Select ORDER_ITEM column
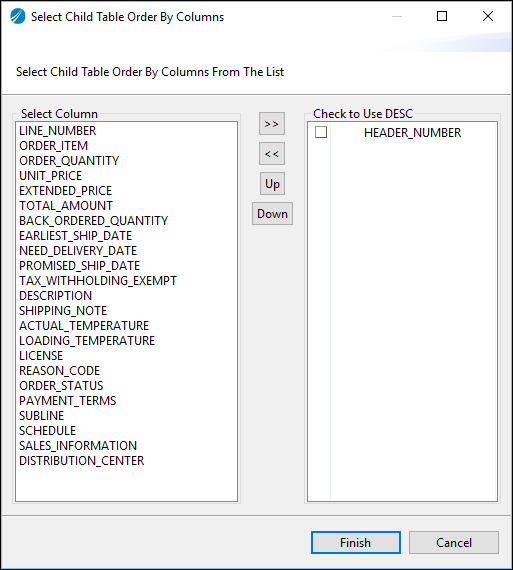This screenshot has width=513, height=570. pos(53,145)
